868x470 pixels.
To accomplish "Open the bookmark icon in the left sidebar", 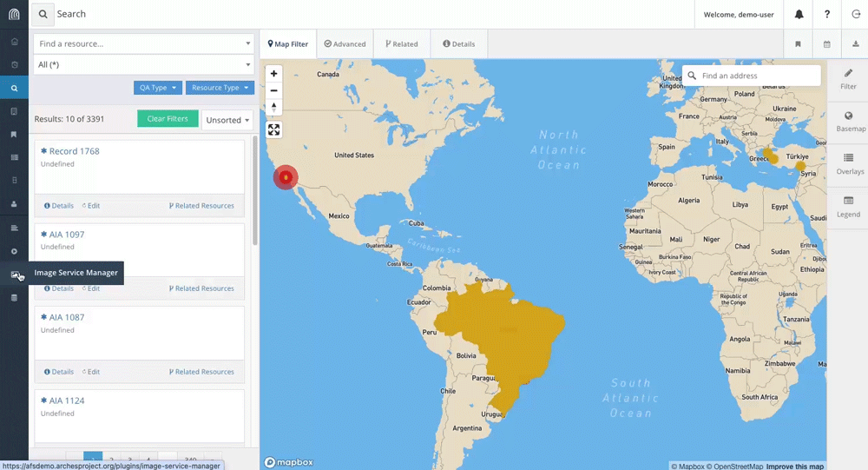I will 15,135.
